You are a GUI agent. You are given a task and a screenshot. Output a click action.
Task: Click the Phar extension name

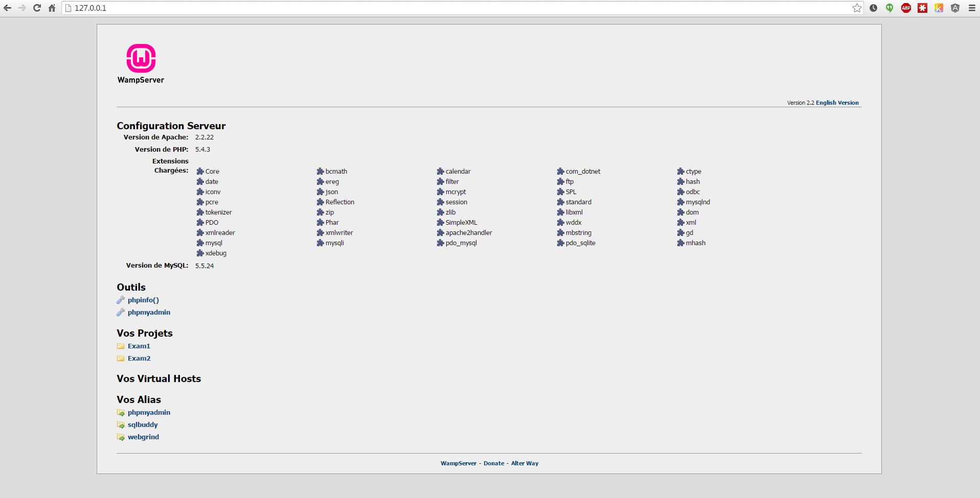click(332, 223)
